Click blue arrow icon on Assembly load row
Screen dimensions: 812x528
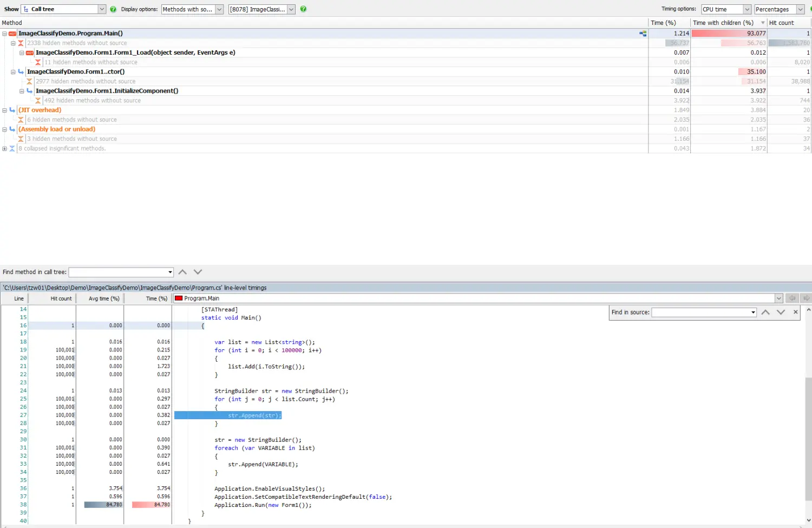pyautogui.click(x=12, y=129)
